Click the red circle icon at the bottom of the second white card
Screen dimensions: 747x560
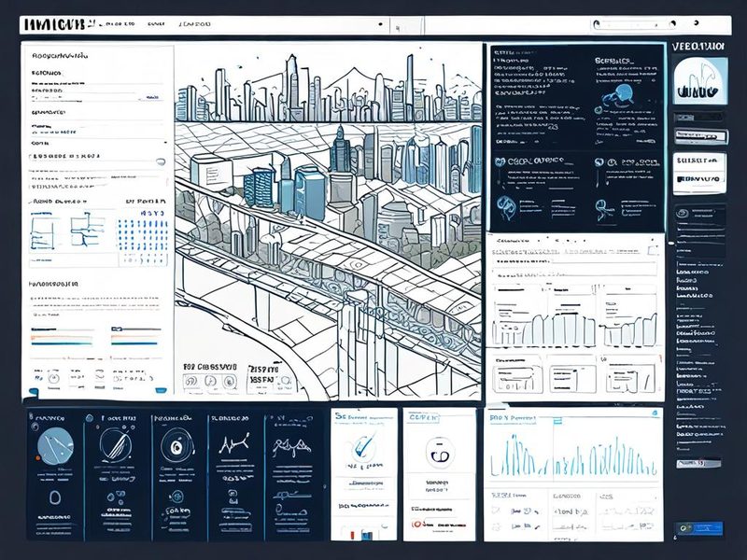pos(416,525)
